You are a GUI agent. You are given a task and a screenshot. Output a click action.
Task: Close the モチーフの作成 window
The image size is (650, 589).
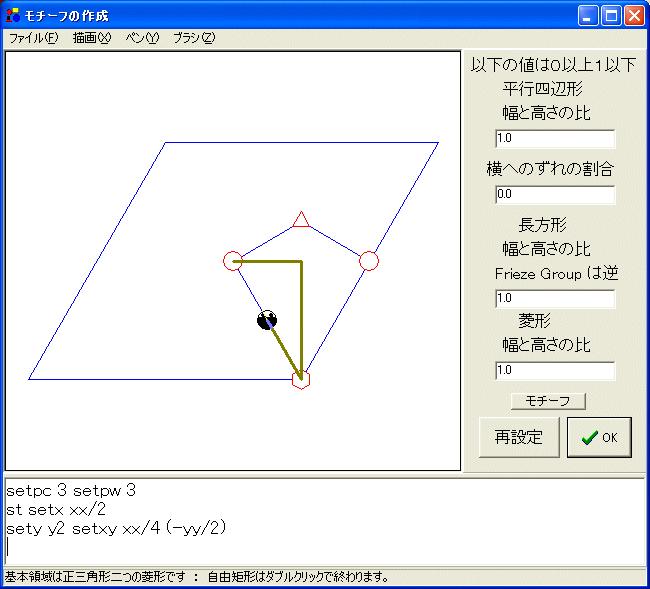click(634, 16)
